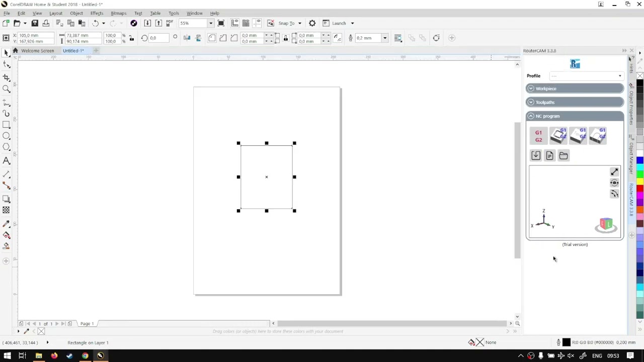Toggle show rulers
This screenshot has height=362, width=644.
tap(234, 23)
